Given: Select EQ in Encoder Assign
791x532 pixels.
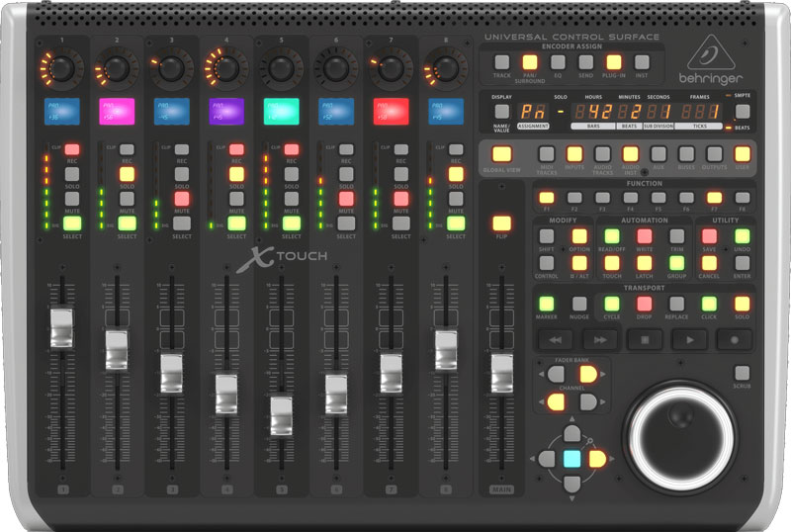Looking at the screenshot, I should (558, 62).
